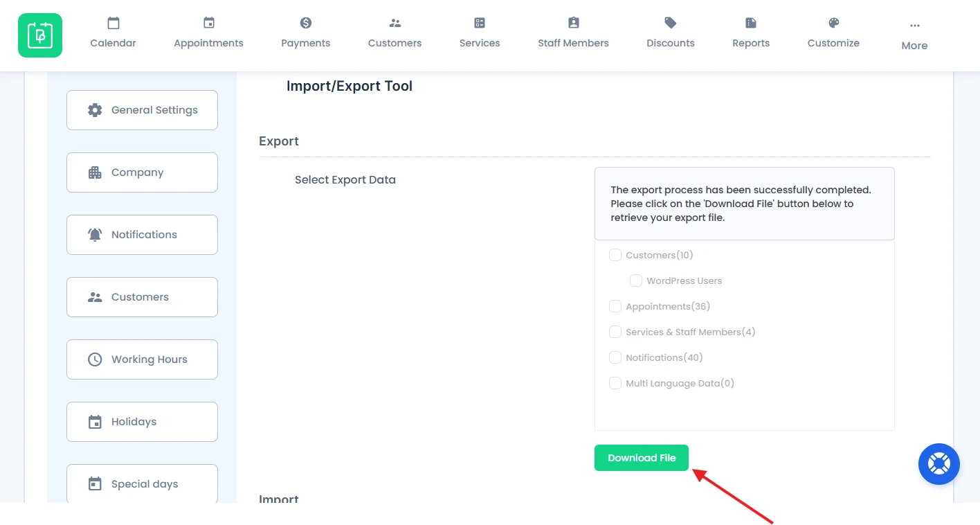Click the Select Export Data label

tap(345, 179)
